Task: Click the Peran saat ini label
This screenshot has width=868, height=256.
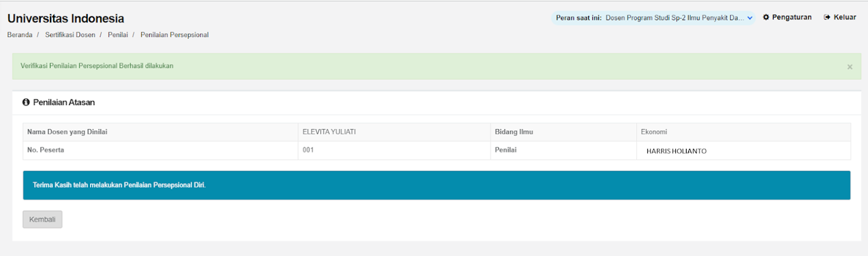Action: (578, 18)
